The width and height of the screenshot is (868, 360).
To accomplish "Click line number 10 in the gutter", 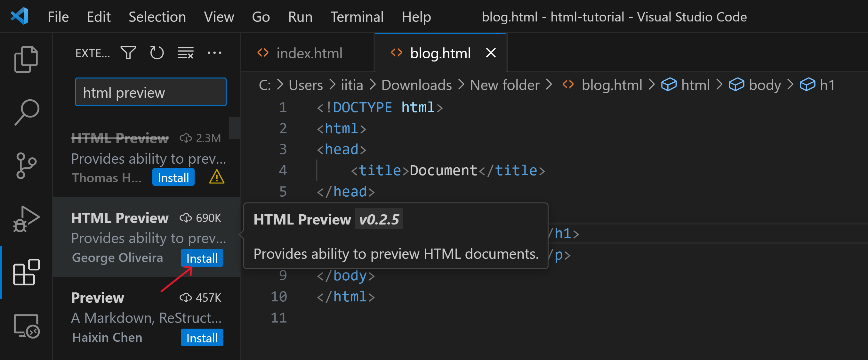I will pyautogui.click(x=278, y=297).
